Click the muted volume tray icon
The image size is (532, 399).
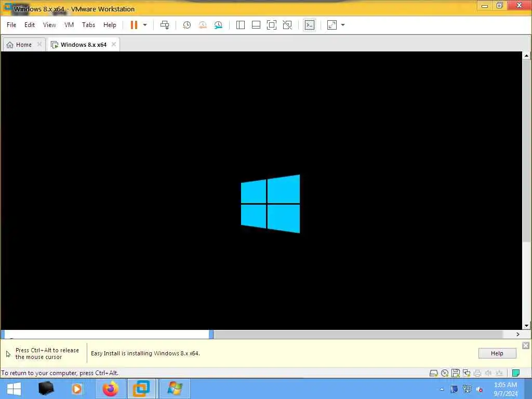tap(480, 389)
